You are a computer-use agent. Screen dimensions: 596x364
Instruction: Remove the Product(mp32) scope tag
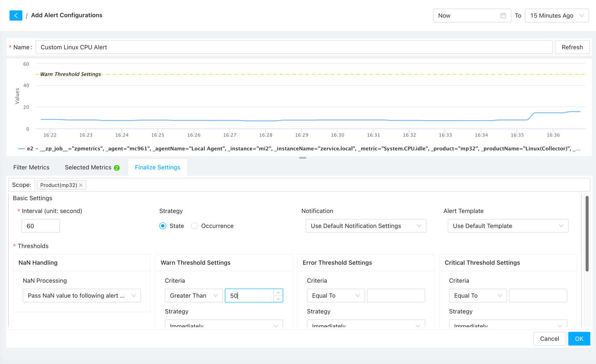click(x=81, y=185)
